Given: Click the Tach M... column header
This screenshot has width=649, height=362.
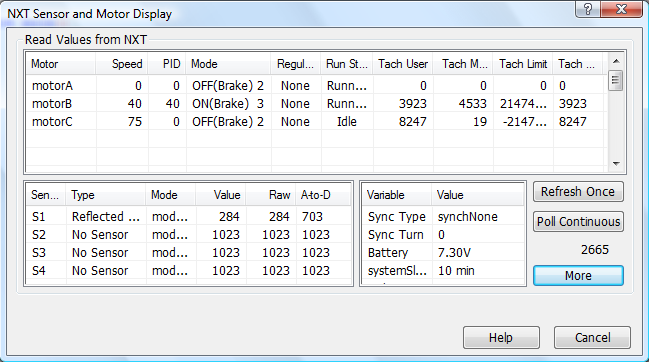Looking at the screenshot, I should tap(463, 64).
